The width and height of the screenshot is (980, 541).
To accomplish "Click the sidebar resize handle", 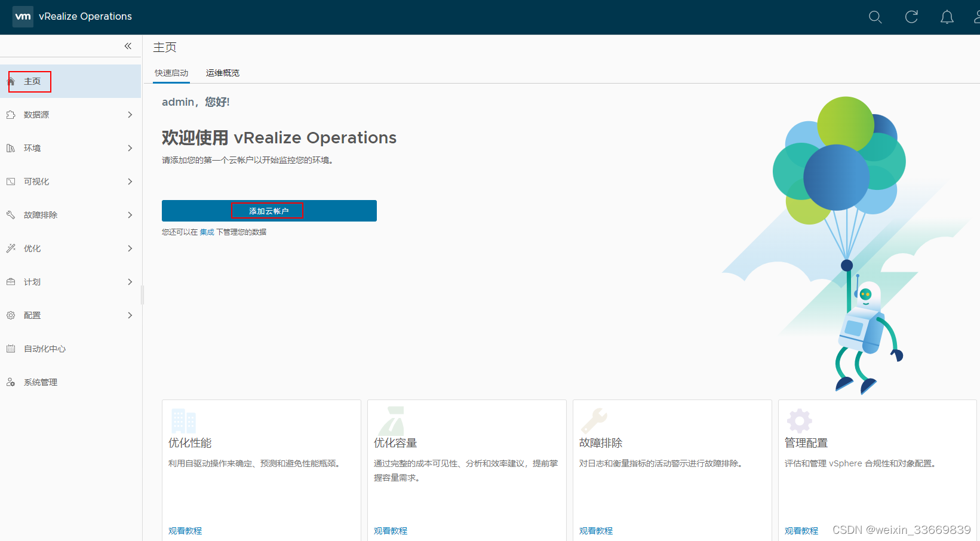I will click(142, 294).
